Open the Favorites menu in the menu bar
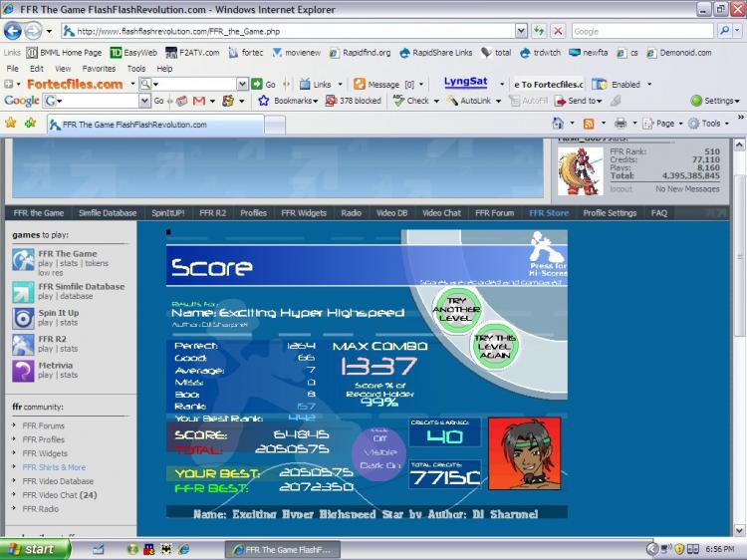747x560 pixels. click(99, 69)
